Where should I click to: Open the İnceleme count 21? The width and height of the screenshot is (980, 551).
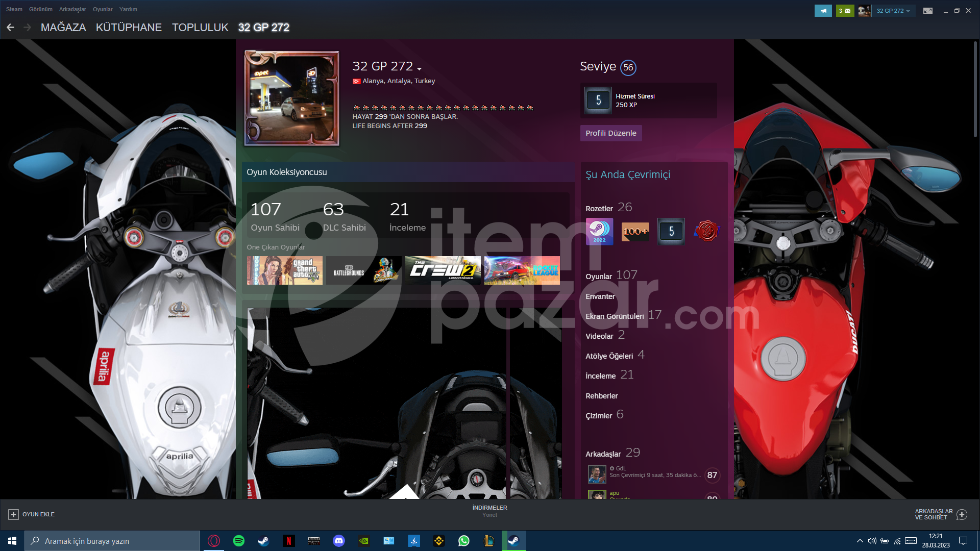point(407,216)
